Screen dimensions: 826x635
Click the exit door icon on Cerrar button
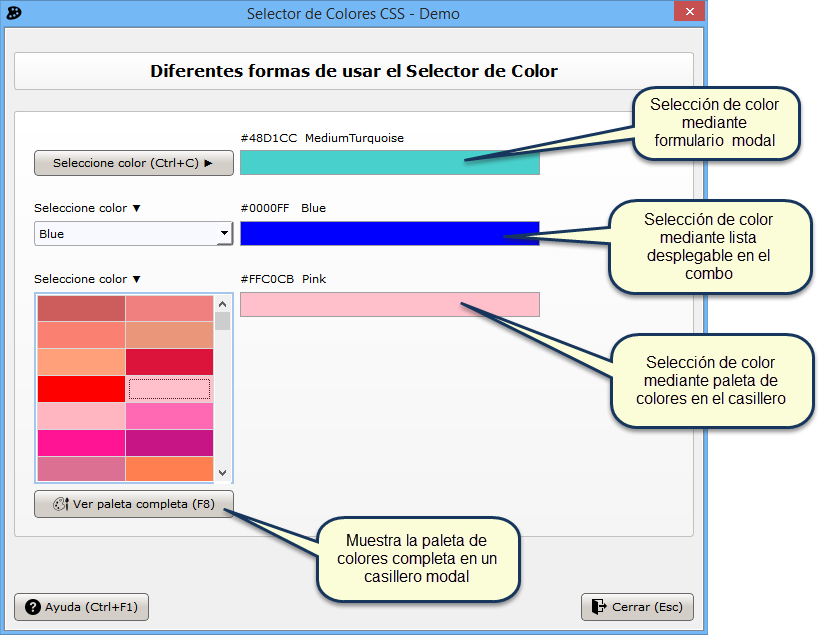click(598, 607)
